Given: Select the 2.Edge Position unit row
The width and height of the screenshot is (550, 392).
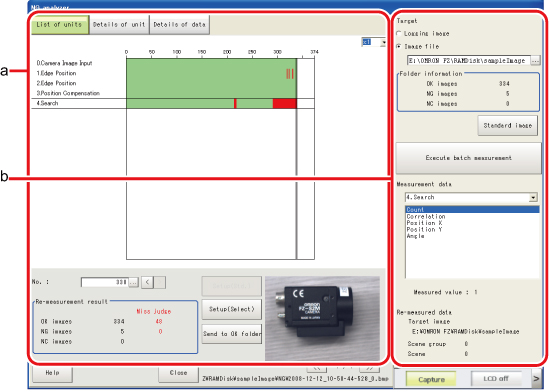Looking at the screenshot, I should (56, 83).
